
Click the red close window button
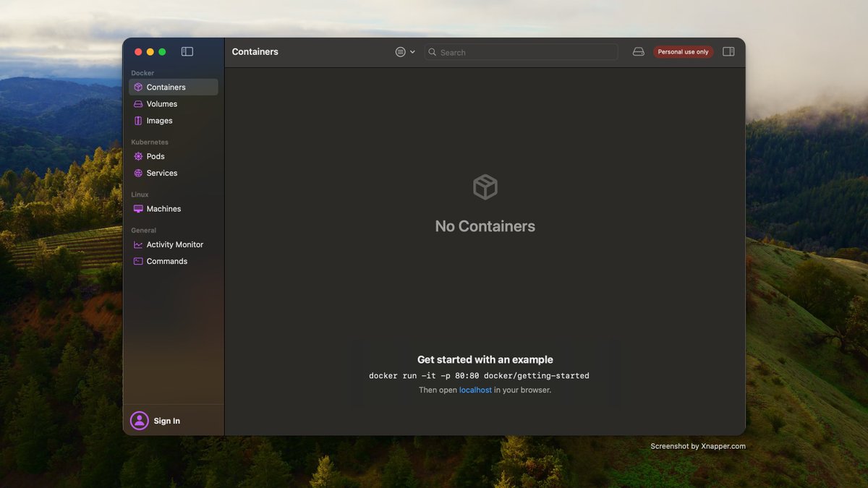[138, 52]
